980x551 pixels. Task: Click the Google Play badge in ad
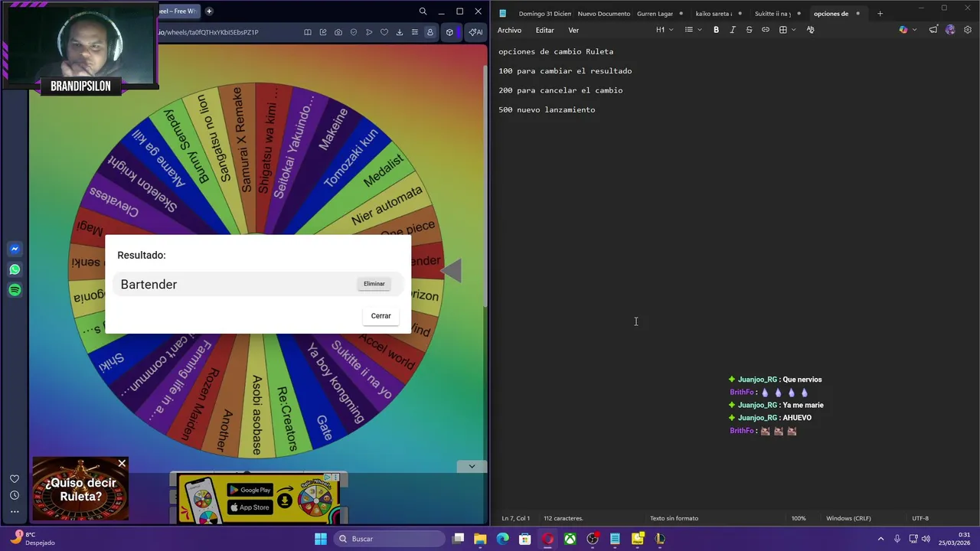(x=250, y=491)
